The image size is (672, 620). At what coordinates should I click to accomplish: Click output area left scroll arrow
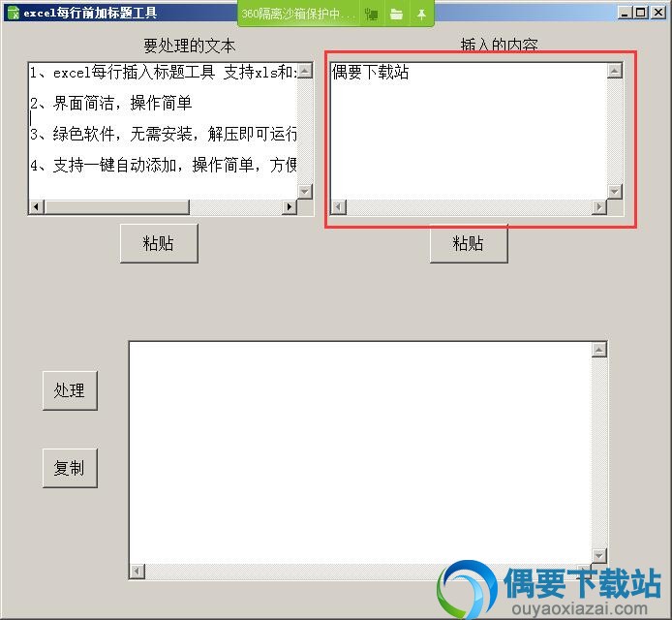click(137, 572)
